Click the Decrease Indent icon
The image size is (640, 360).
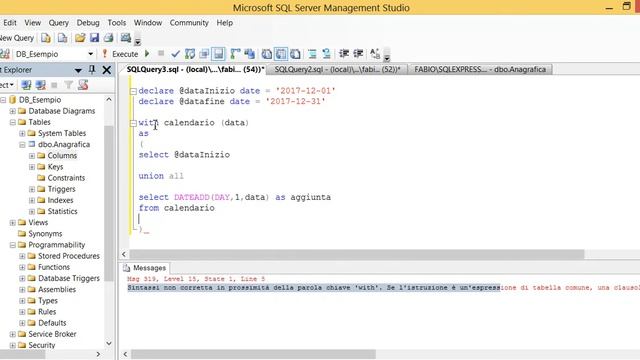[344, 54]
